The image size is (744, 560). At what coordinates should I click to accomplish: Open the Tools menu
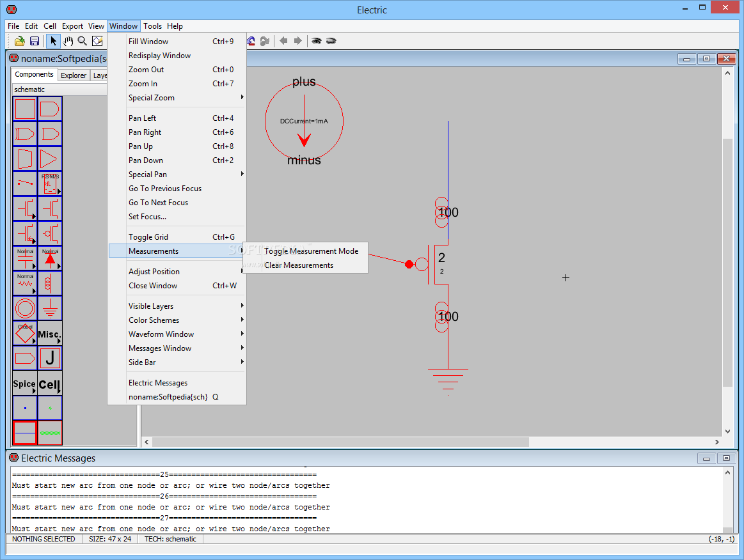pyautogui.click(x=152, y=26)
